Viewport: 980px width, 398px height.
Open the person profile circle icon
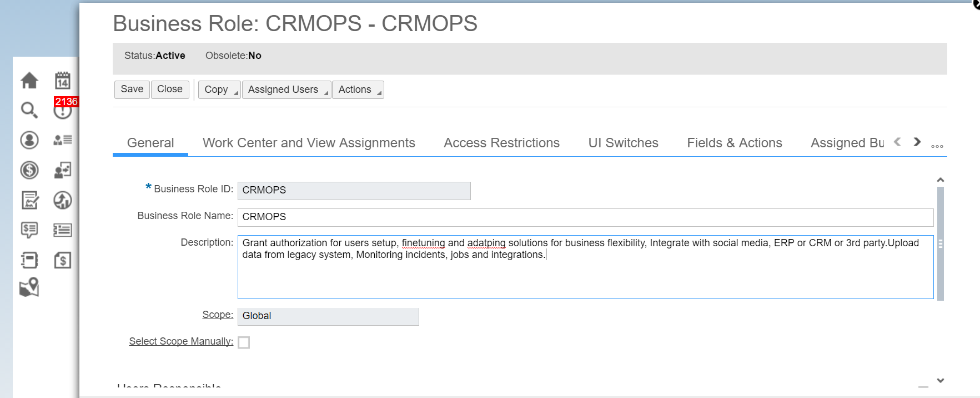click(29, 140)
